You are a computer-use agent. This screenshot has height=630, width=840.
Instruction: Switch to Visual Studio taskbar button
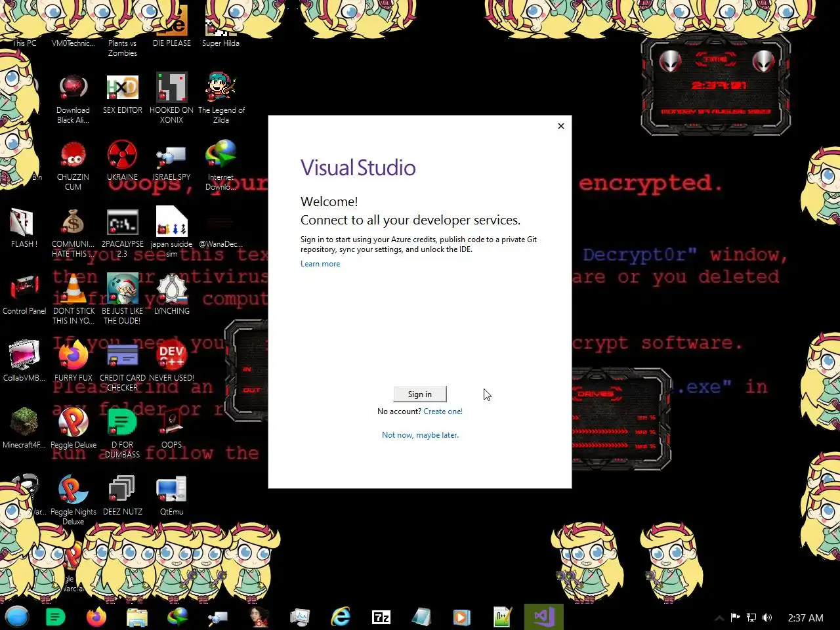coord(544,617)
